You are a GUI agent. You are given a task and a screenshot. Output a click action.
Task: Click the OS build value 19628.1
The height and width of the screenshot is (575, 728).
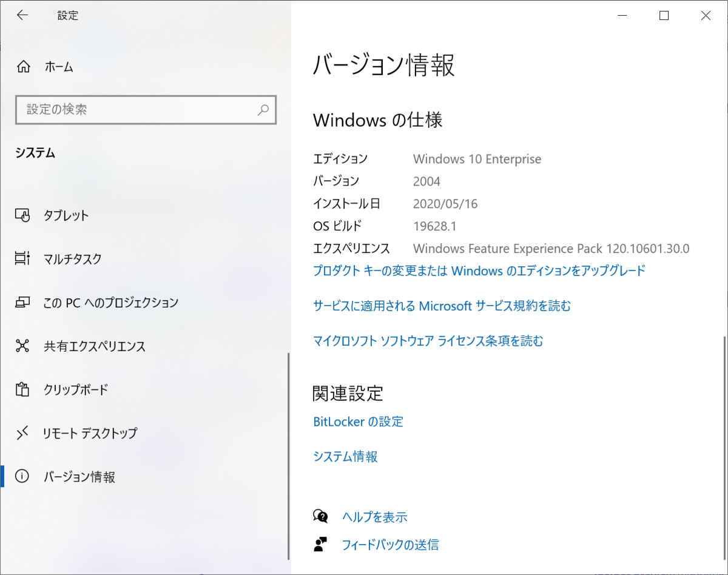434,226
